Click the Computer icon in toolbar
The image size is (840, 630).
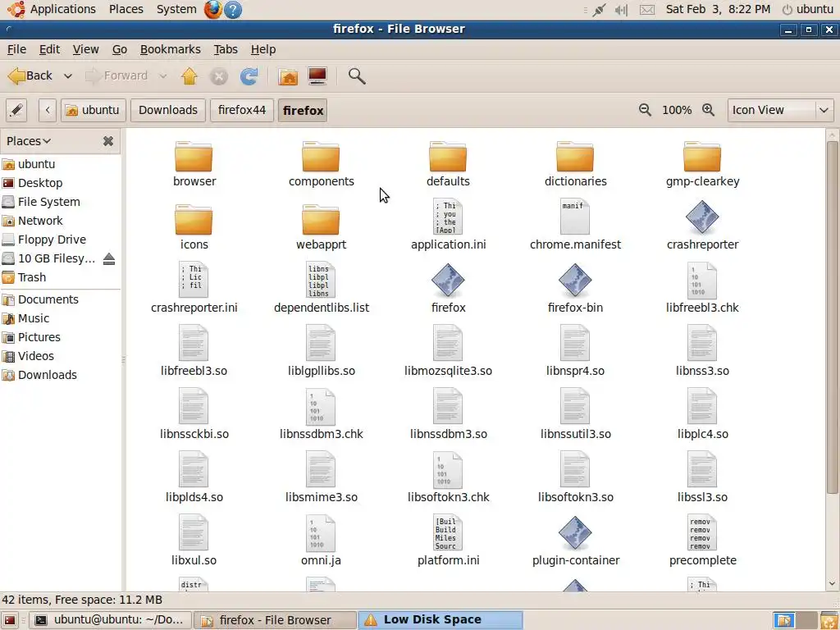point(317,76)
